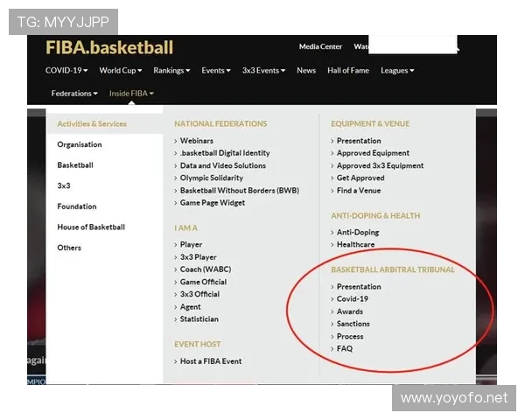Open Covid-19 under Basketball Arbitral Tribunal
Screen dimensions: 525x420
pyautogui.click(x=353, y=298)
